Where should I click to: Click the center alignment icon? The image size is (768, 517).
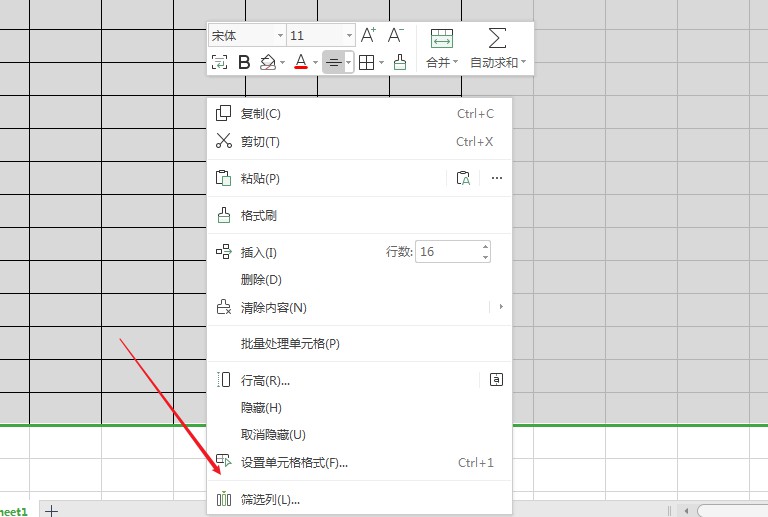coord(334,62)
